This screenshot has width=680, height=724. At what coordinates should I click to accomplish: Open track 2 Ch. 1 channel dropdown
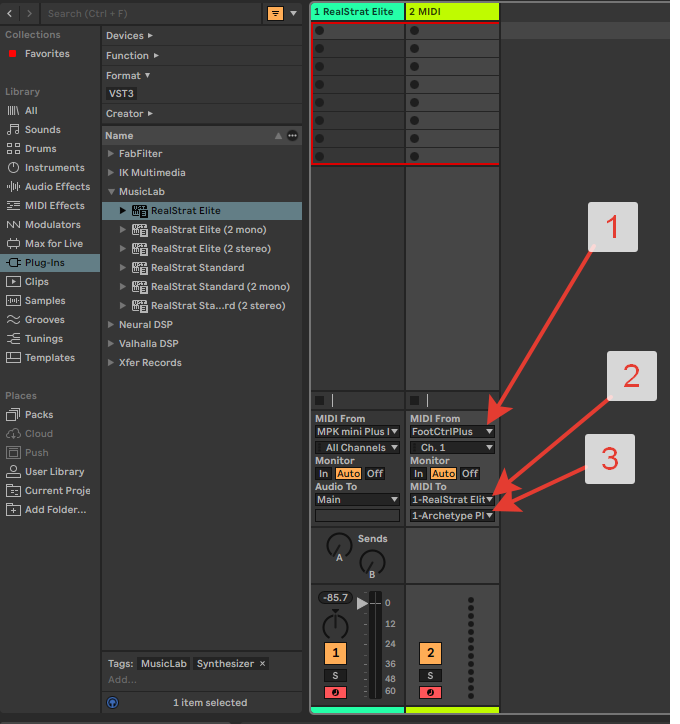(452, 447)
